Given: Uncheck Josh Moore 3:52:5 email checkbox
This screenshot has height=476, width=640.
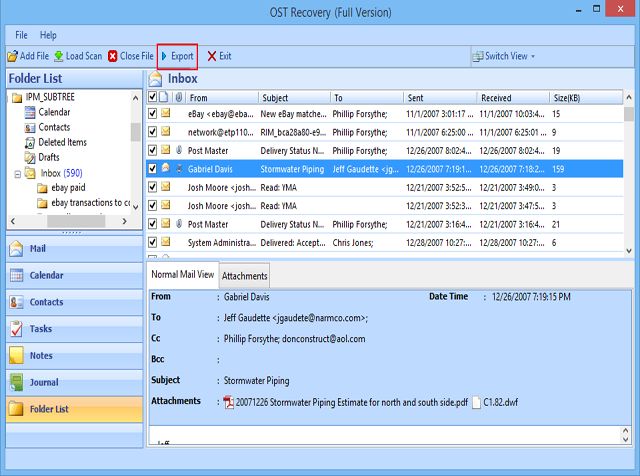Looking at the screenshot, I should click(152, 187).
